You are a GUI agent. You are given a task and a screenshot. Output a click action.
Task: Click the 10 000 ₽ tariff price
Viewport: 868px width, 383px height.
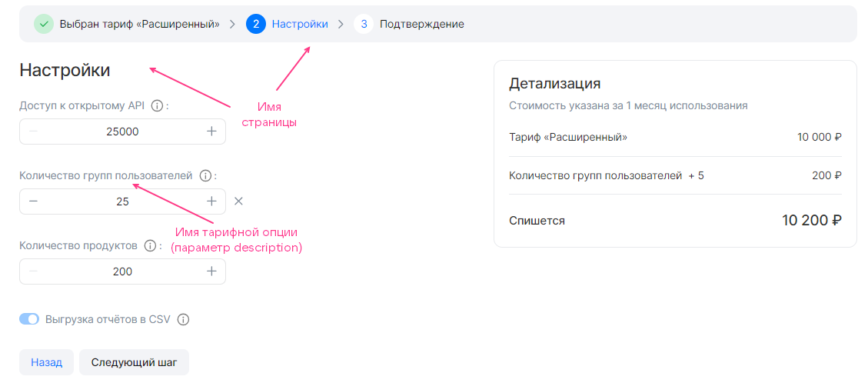820,137
